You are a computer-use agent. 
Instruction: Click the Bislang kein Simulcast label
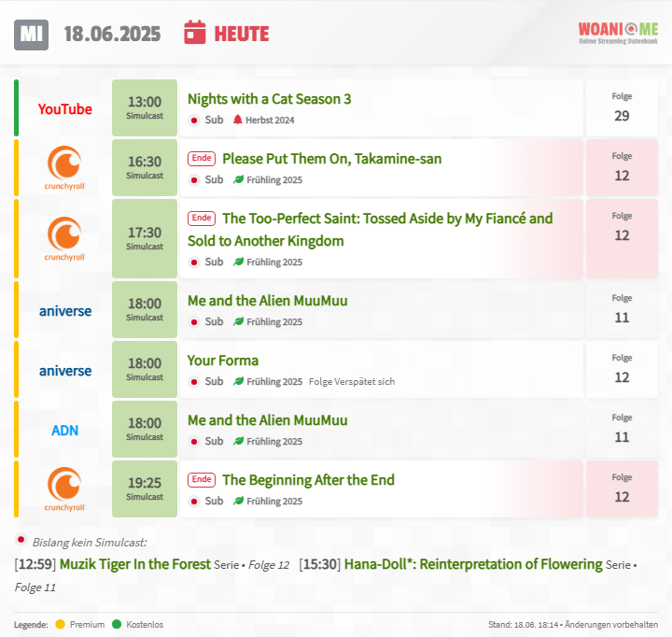click(90, 543)
